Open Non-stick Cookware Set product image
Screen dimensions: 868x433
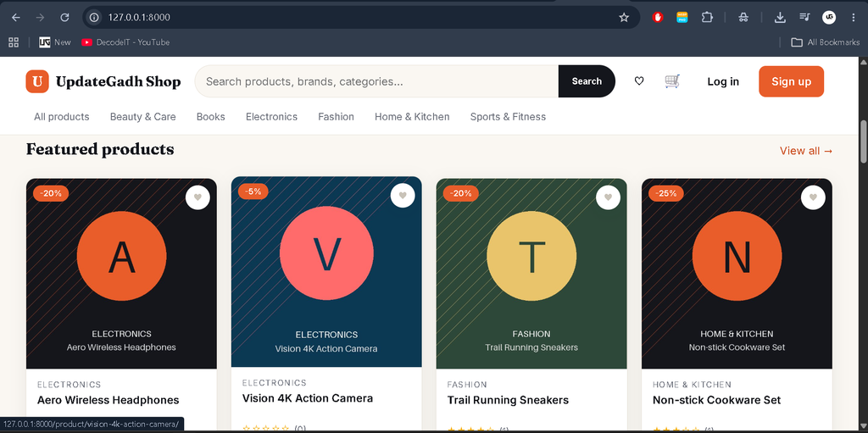pos(737,274)
